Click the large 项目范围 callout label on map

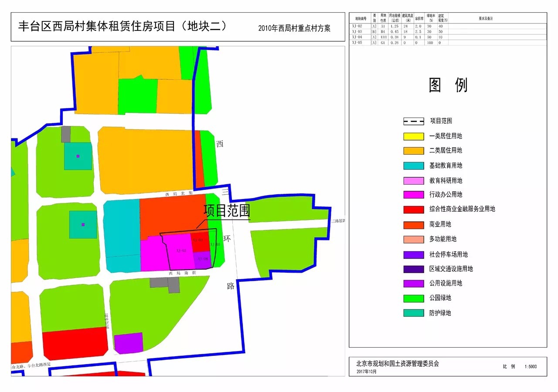227,211
